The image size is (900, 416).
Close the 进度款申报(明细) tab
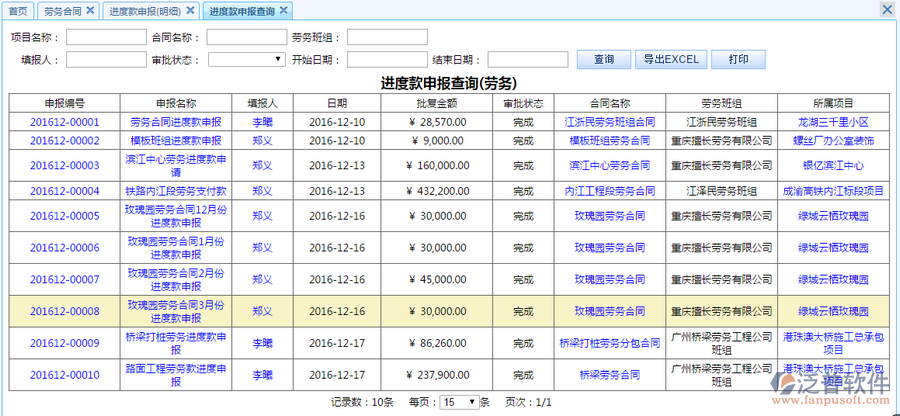[192, 10]
